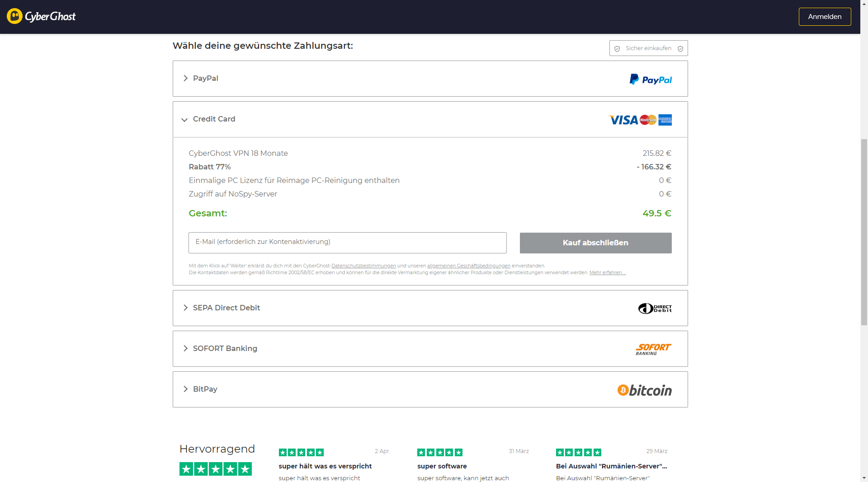Expand the BitPay payment option
The image size is (868, 482).
(185, 389)
